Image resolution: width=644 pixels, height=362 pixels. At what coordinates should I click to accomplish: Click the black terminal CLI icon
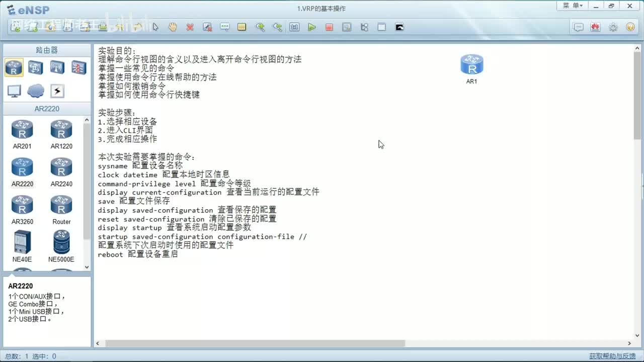point(399,27)
